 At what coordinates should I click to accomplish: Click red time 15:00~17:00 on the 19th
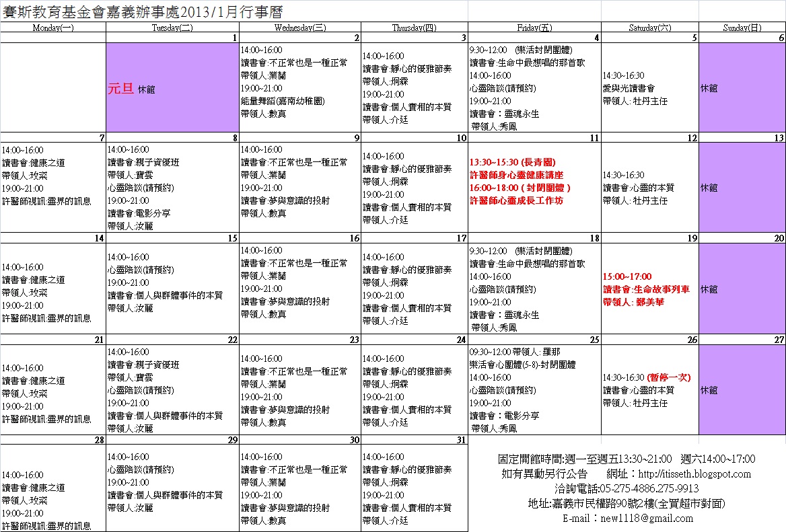(x=627, y=276)
